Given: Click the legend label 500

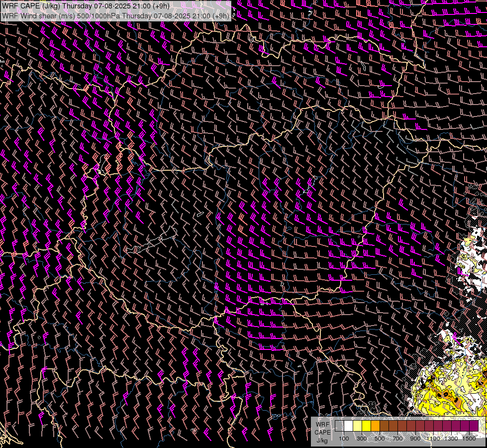Looking at the screenshot, I should click(x=380, y=439).
